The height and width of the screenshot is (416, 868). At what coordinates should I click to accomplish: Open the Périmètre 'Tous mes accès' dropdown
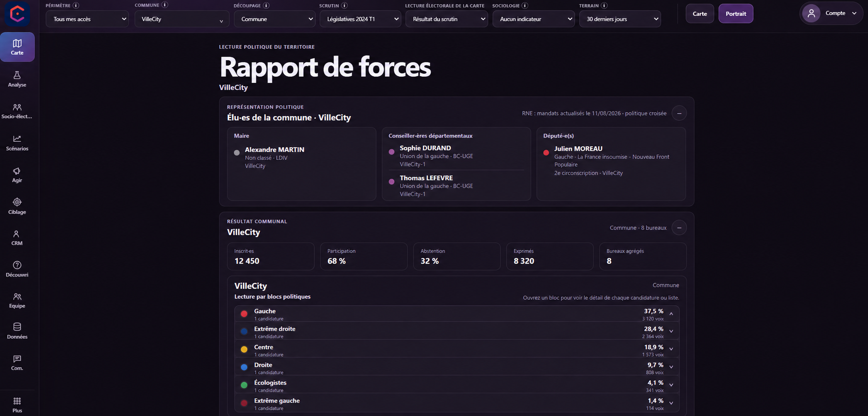pos(87,19)
